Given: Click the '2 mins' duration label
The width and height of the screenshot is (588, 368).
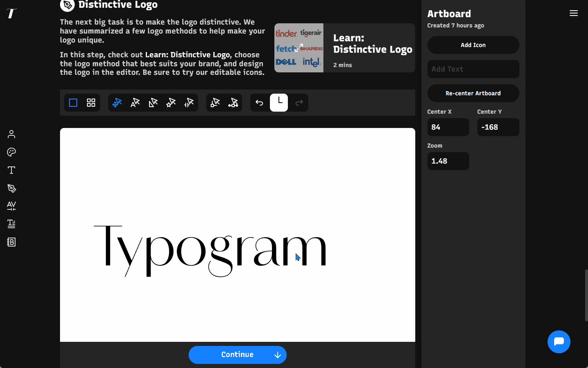Looking at the screenshot, I should click(x=343, y=65).
